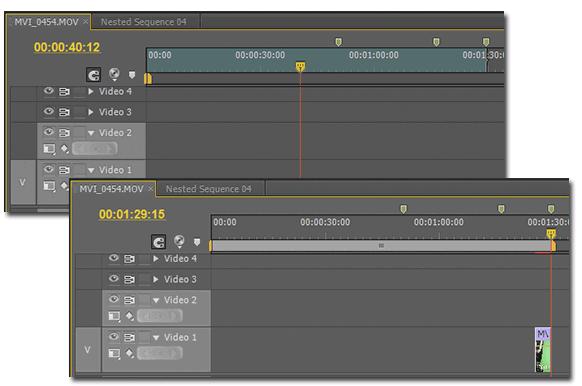The image size is (582, 386).
Task: Close MVI_0454.MOV tab in 00:00:40:12 timeline
Action: click(x=86, y=22)
